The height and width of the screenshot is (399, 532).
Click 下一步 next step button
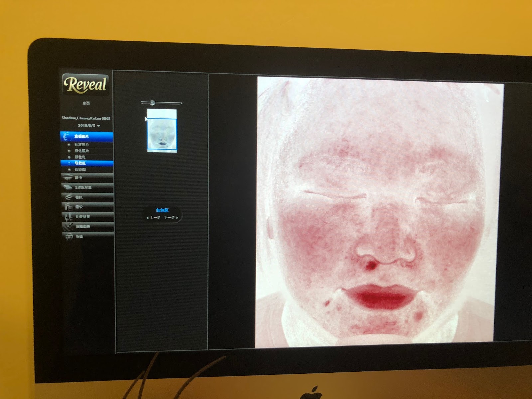click(x=171, y=218)
